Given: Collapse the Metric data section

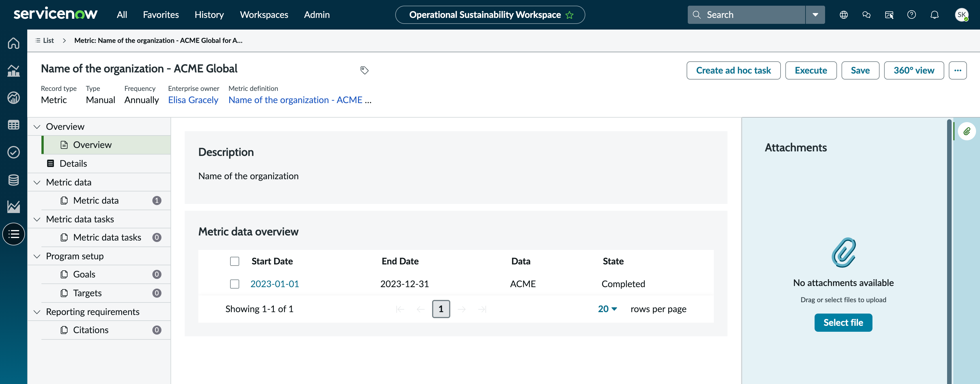Looking at the screenshot, I should tap(37, 182).
